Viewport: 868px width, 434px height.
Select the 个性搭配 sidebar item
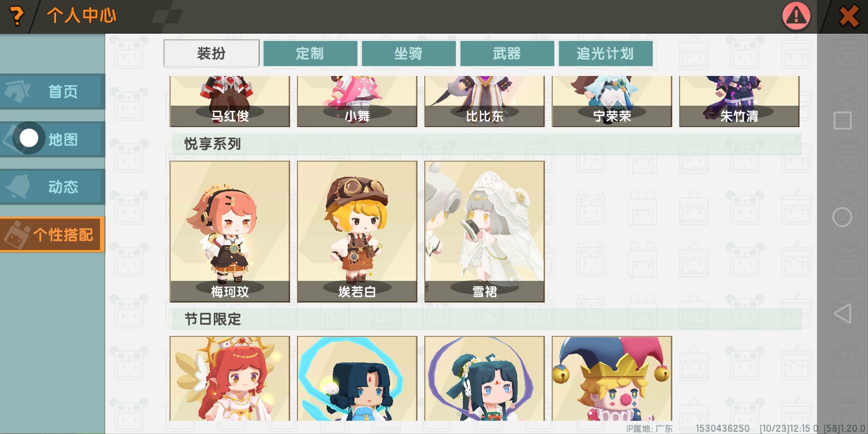click(x=52, y=235)
